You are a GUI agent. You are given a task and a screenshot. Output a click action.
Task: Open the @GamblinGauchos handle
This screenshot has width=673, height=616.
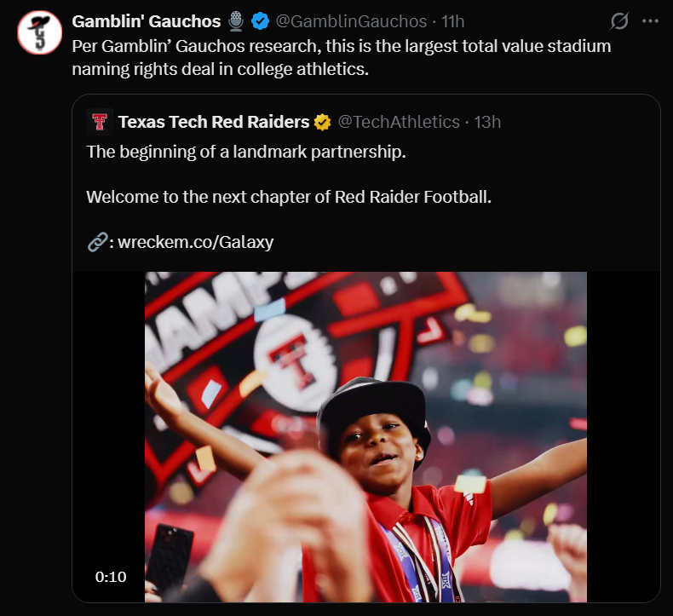point(351,21)
